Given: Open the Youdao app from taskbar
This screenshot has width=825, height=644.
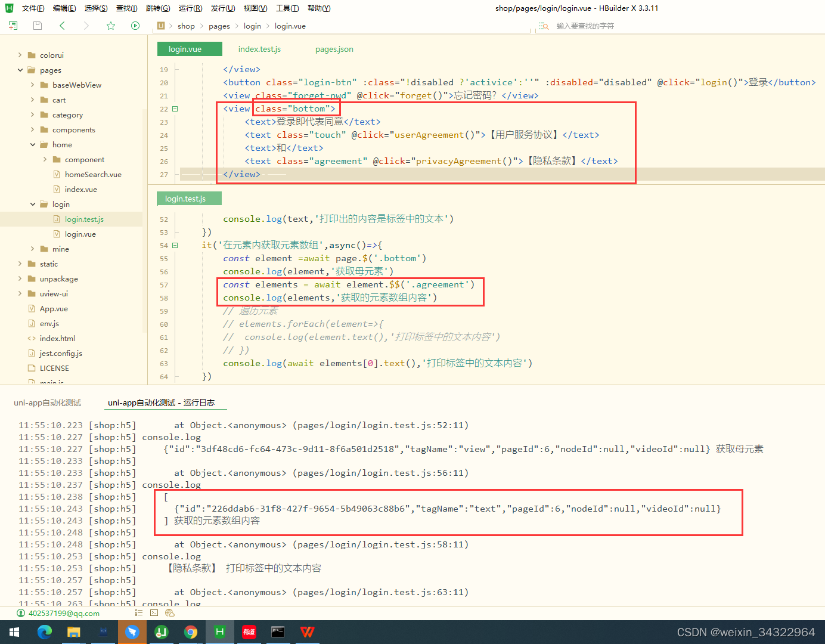Looking at the screenshot, I should pos(249,632).
